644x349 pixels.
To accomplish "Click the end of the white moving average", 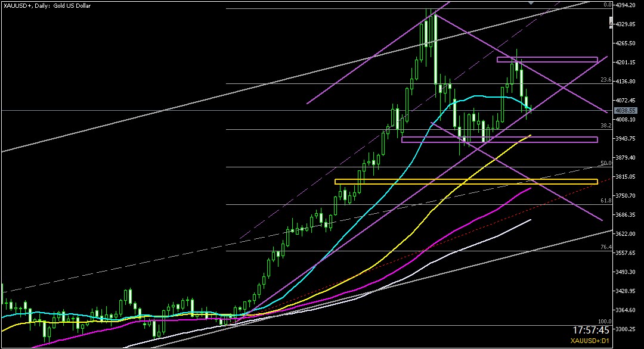I will pos(530,220).
